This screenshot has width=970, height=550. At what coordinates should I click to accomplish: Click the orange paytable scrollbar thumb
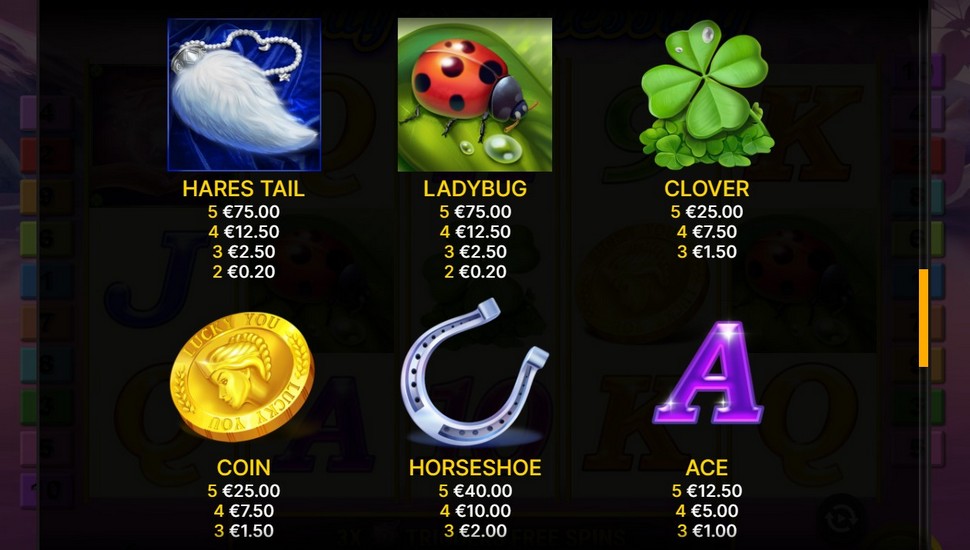[924, 318]
